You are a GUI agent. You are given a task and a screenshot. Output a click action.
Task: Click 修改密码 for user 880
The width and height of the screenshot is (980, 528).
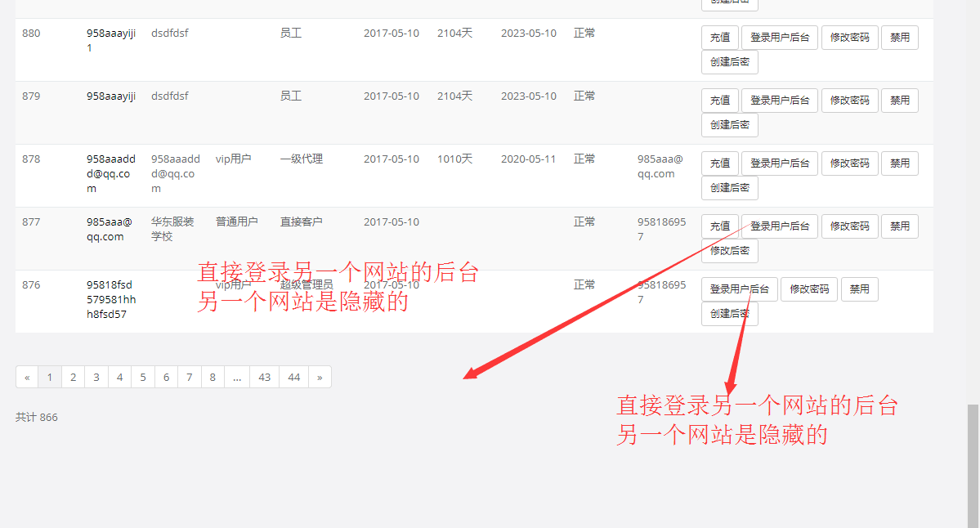[849, 38]
